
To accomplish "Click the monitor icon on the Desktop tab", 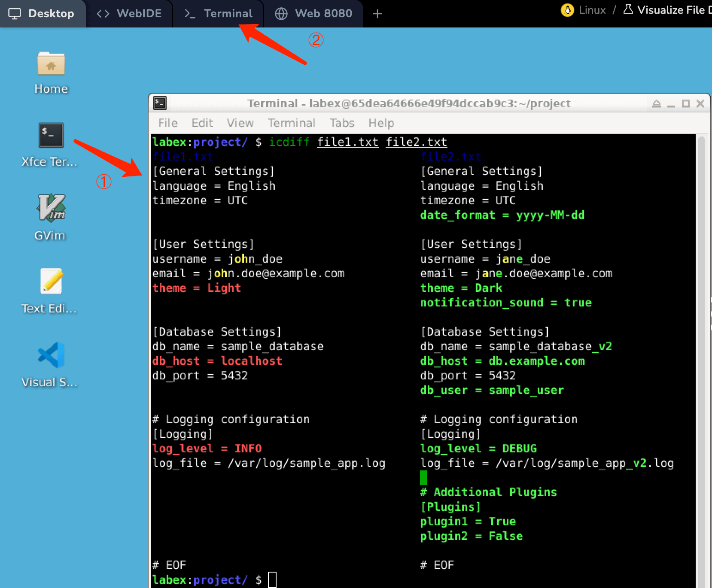I will [15, 13].
